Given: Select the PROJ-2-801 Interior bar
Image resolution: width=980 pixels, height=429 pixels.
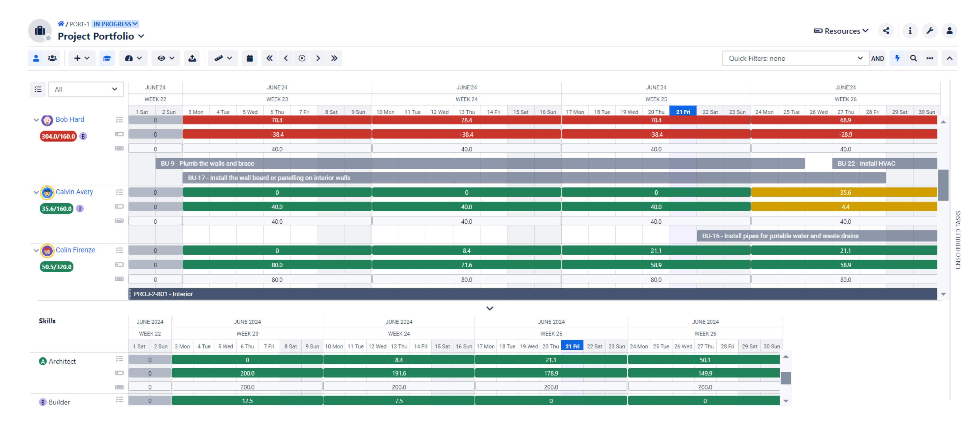Looking at the screenshot, I should [x=533, y=294].
